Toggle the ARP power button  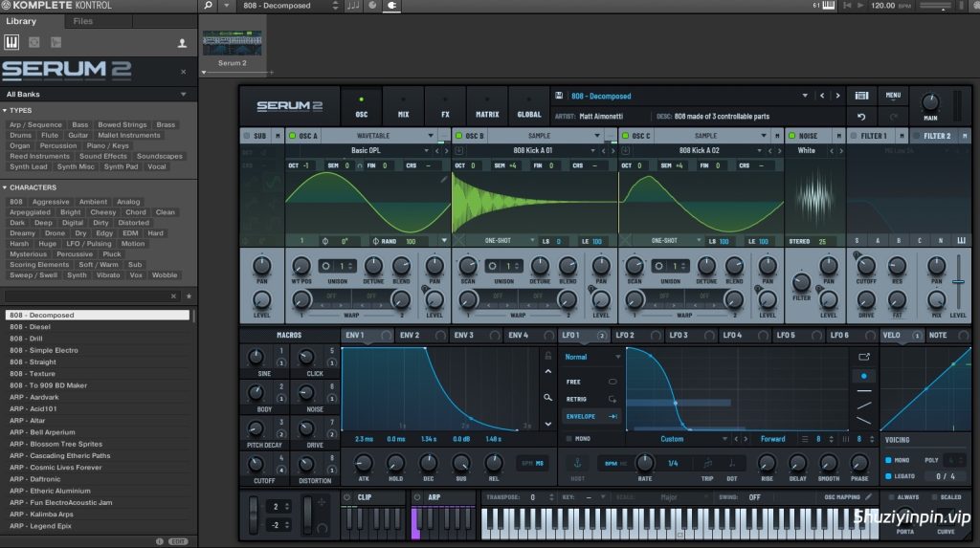[417, 497]
